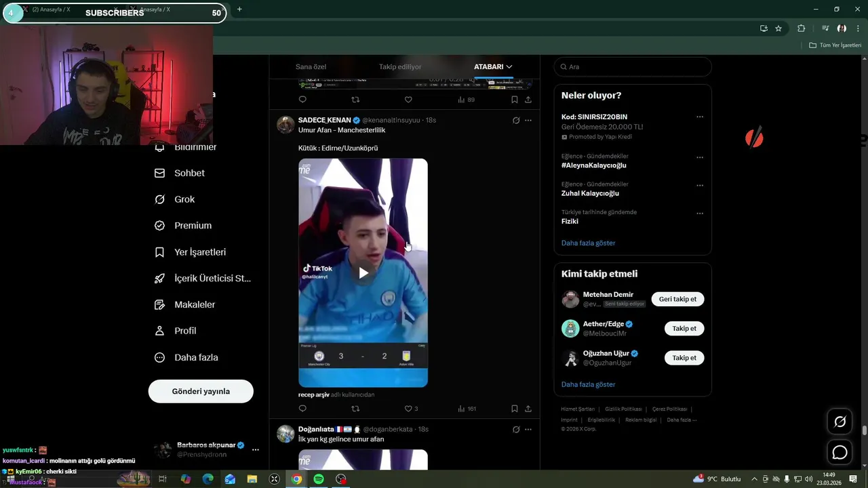Play the TikTok video in post

(x=363, y=273)
